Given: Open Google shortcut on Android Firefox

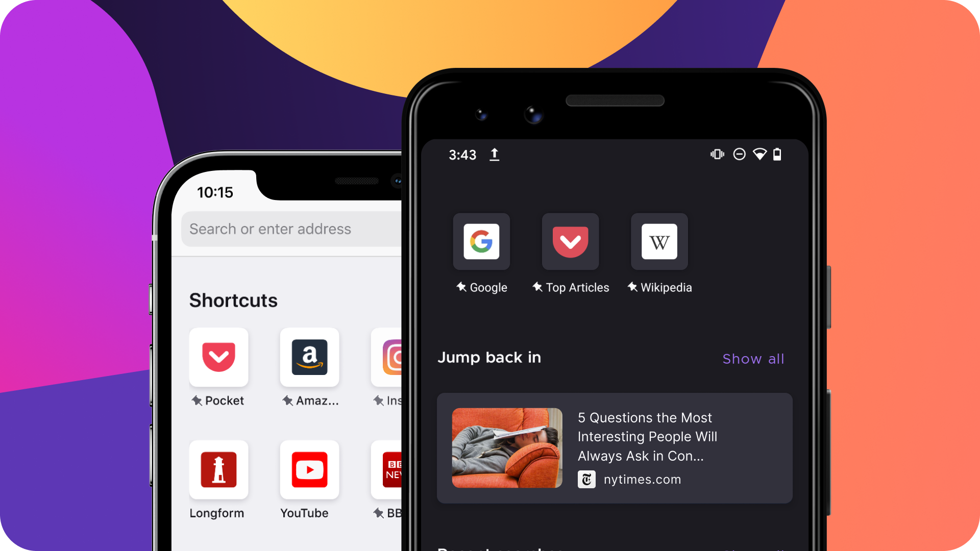Looking at the screenshot, I should pos(482,241).
